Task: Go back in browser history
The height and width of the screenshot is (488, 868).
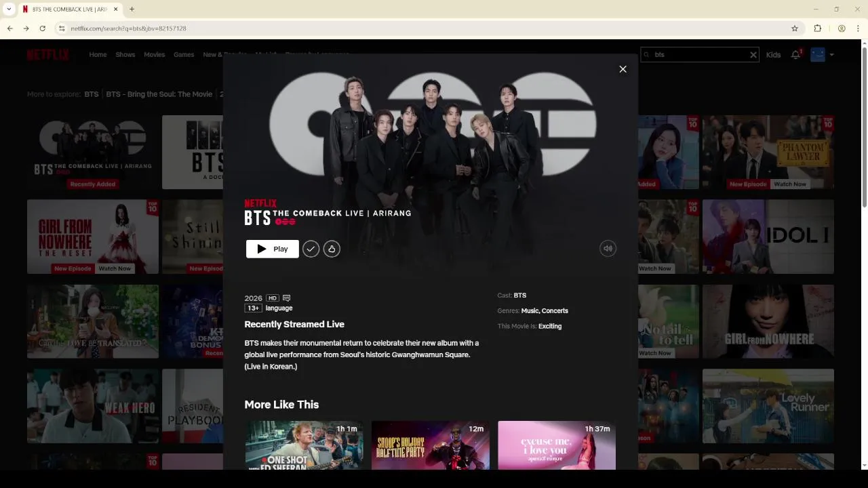Action: 9,28
